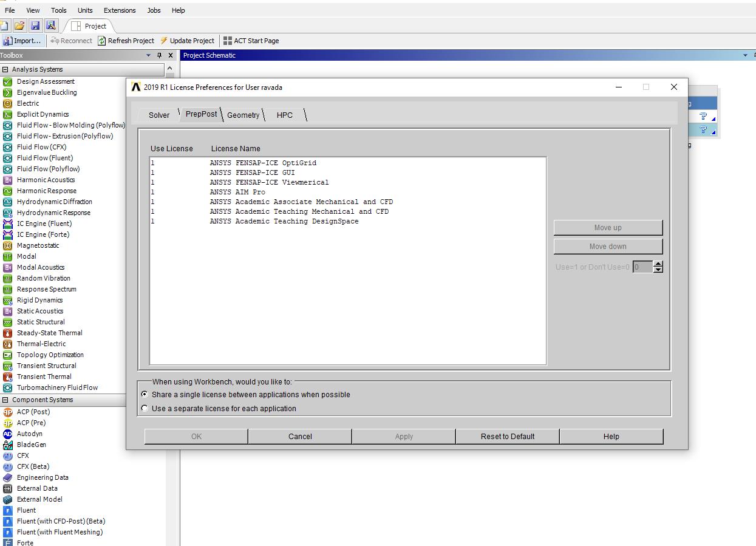Viewport: 756px width, 546px height.
Task: Switch to the Solver tab
Action: pos(159,115)
